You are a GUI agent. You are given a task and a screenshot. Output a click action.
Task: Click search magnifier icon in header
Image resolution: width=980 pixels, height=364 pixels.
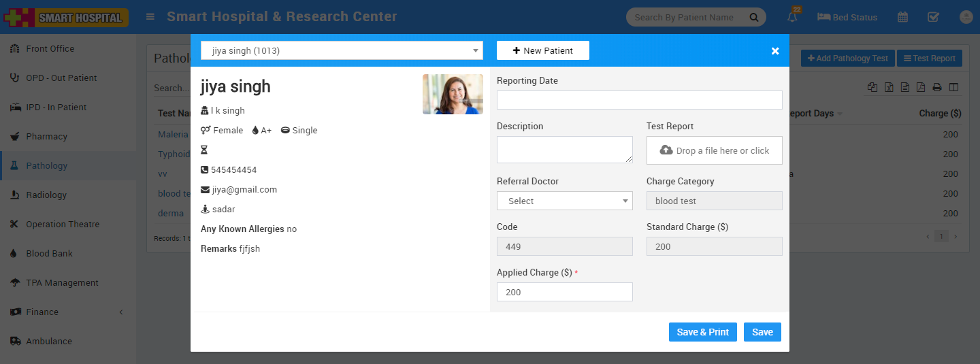(753, 17)
